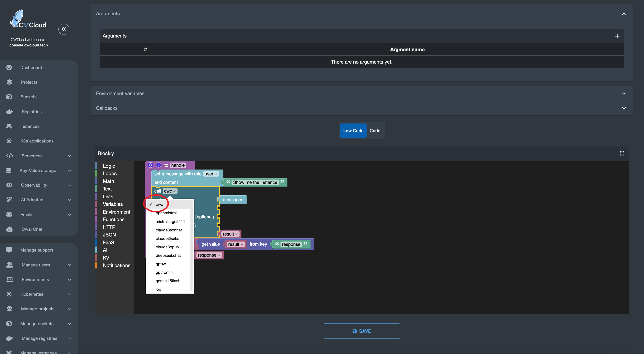
Task: Open Loops category in Blockly toolbox
Action: tap(110, 174)
